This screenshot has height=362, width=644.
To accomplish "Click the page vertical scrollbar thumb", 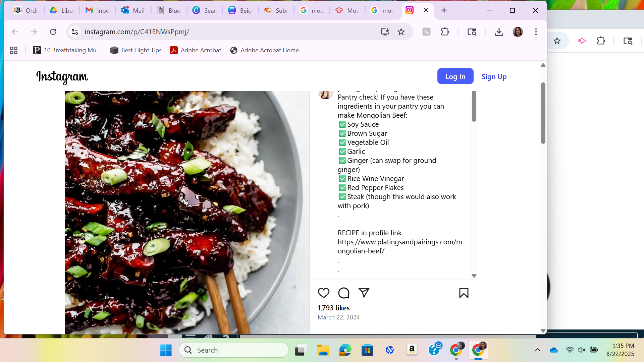I will (543, 113).
